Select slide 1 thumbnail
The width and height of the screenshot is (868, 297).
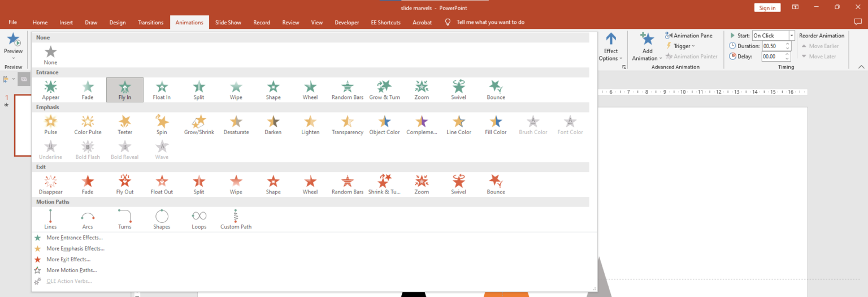coord(23,124)
